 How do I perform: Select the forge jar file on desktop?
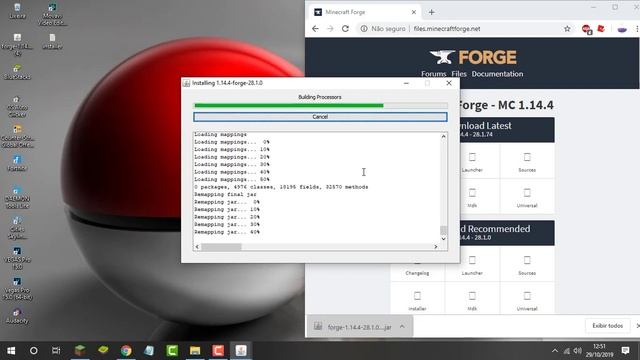[17, 45]
